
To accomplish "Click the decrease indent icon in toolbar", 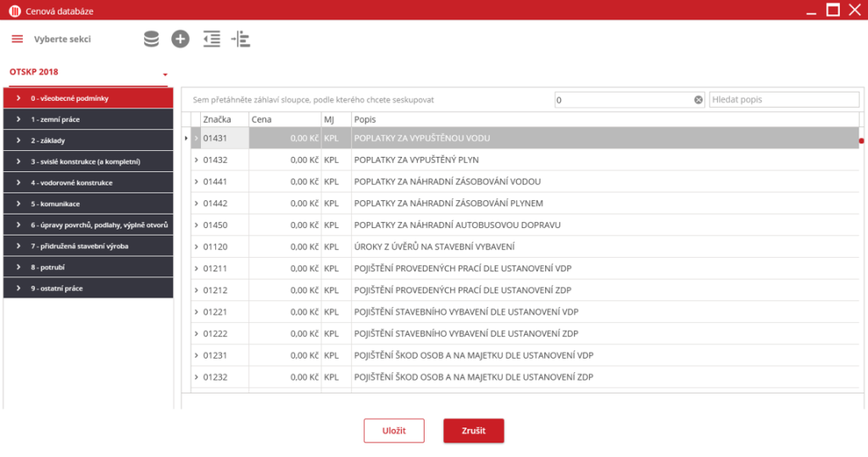I will pyautogui.click(x=211, y=39).
